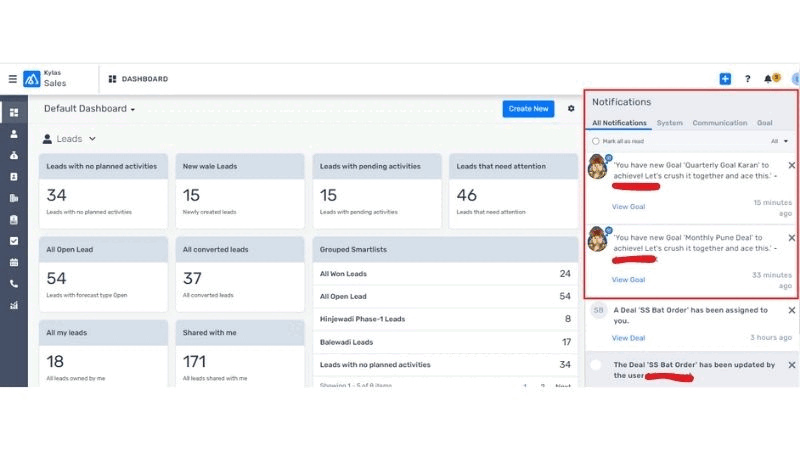
Task: Click View Deal link for SS Bat Order
Action: [x=628, y=338]
